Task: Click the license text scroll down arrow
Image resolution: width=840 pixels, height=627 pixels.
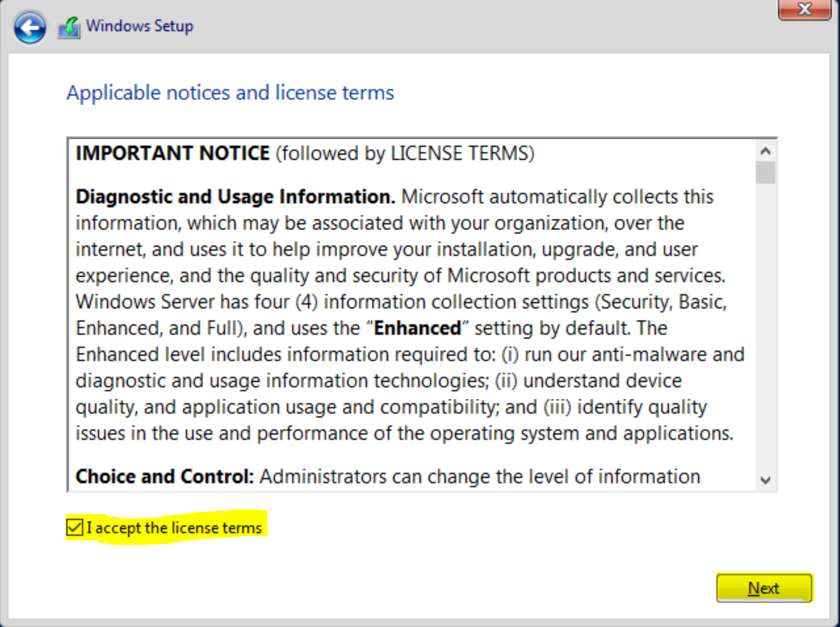Action: pyautogui.click(x=765, y=480)
